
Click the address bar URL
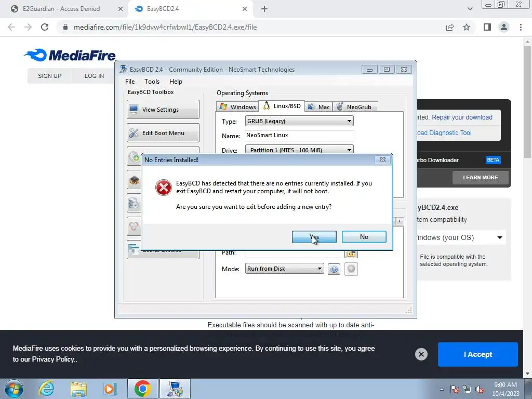tap(165, 27)
